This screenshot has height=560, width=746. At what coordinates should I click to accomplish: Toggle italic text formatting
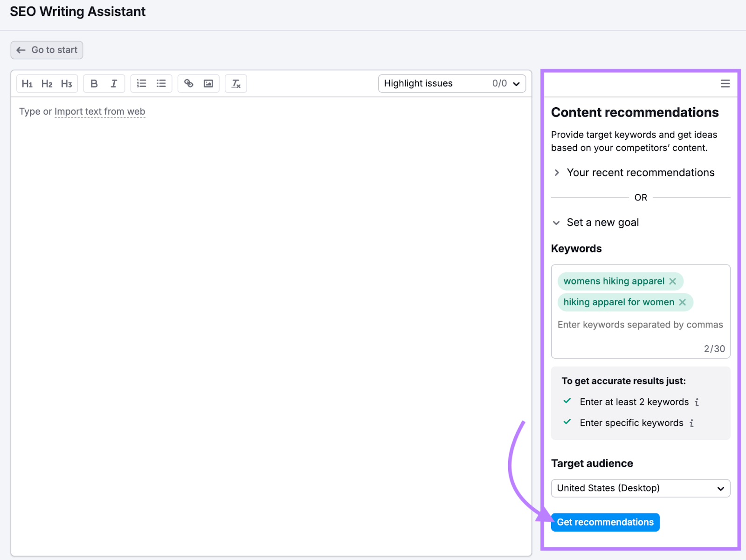113,83
